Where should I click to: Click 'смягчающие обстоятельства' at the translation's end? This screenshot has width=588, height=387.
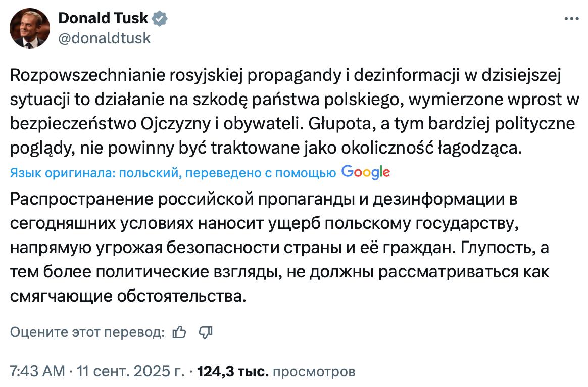pos(128,297)
